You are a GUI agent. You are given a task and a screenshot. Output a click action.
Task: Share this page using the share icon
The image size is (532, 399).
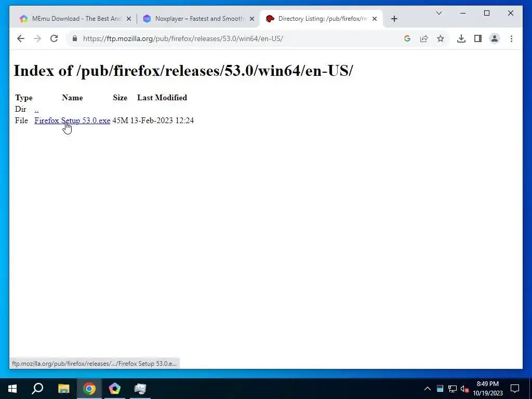(424, 38)
